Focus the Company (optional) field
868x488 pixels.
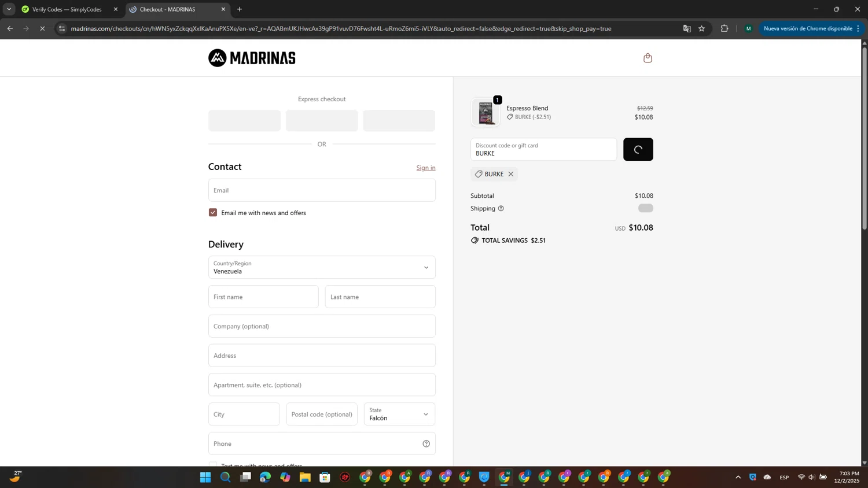point(322,326)
